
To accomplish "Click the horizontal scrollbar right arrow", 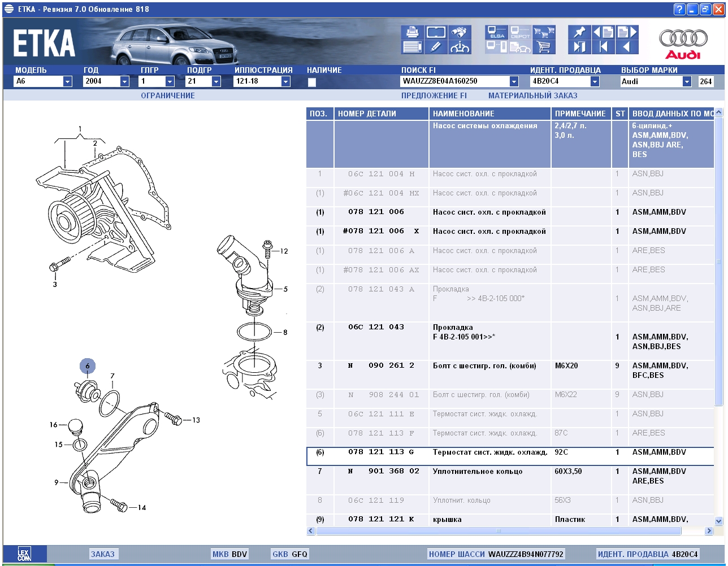I will point(709,531).
